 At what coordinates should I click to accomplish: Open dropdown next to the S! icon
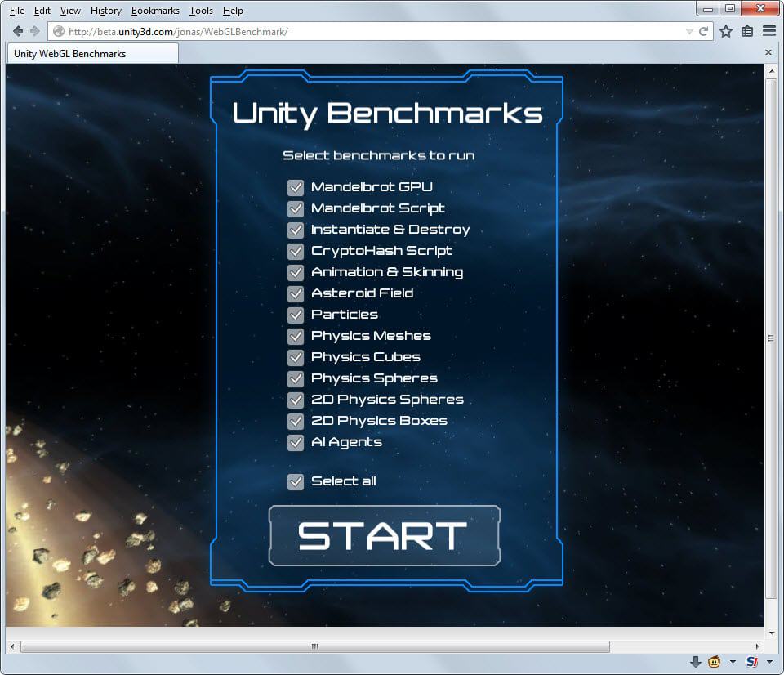tap(769, 662)
